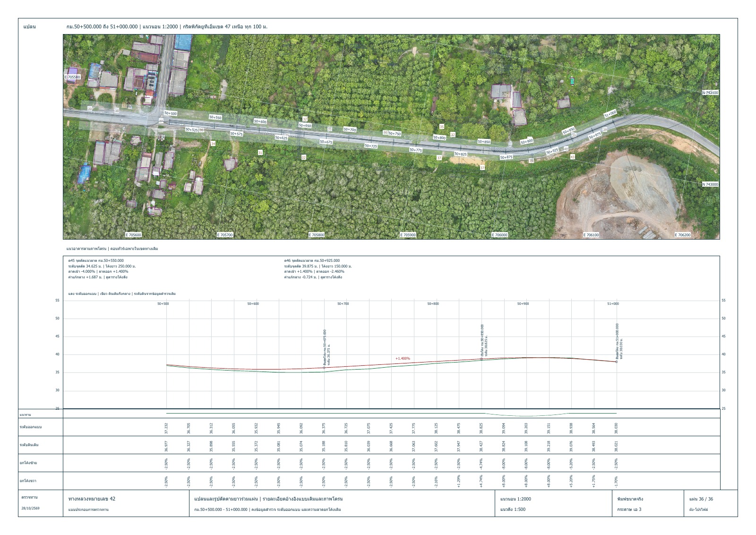Click station label '50+750' on the aerial plan
The width and height of the screenshot is (756, 535).
coord(395,134)
